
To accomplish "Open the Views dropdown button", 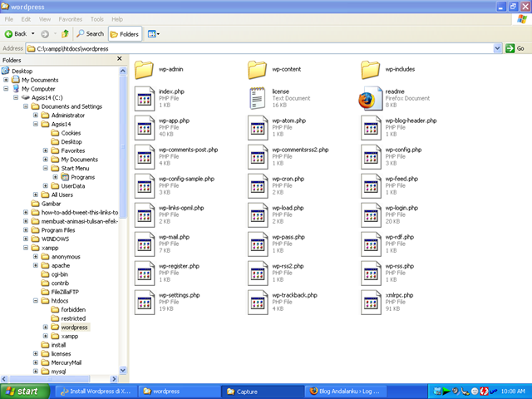I will 153,34.
